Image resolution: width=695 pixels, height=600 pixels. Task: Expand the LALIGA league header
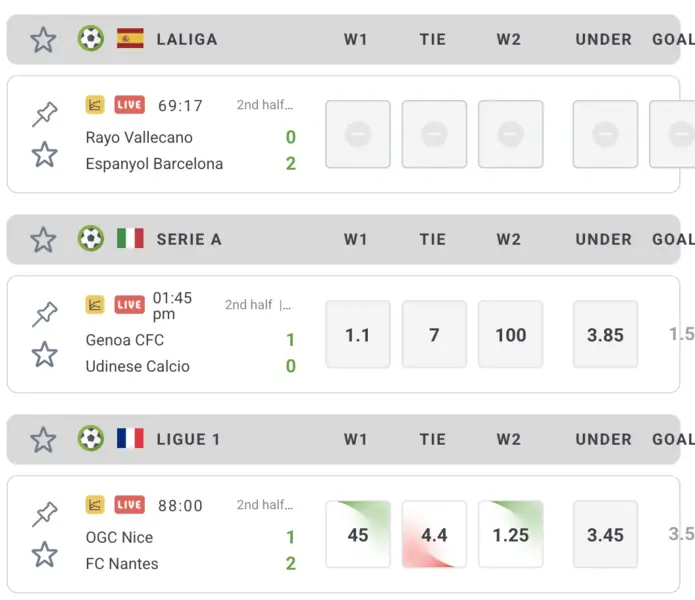tap(187, 39)
